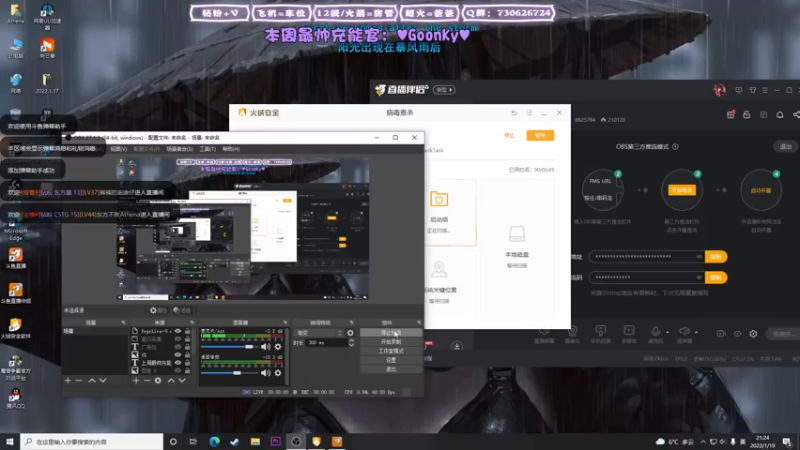This screenshot has height=450, width=800.
Task: Open the transition type dropdown in OBS
Action: [x=319, y=333]
